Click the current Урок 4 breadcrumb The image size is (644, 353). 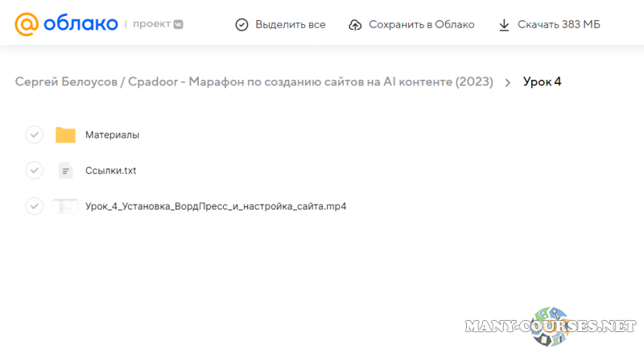(542, 82)
